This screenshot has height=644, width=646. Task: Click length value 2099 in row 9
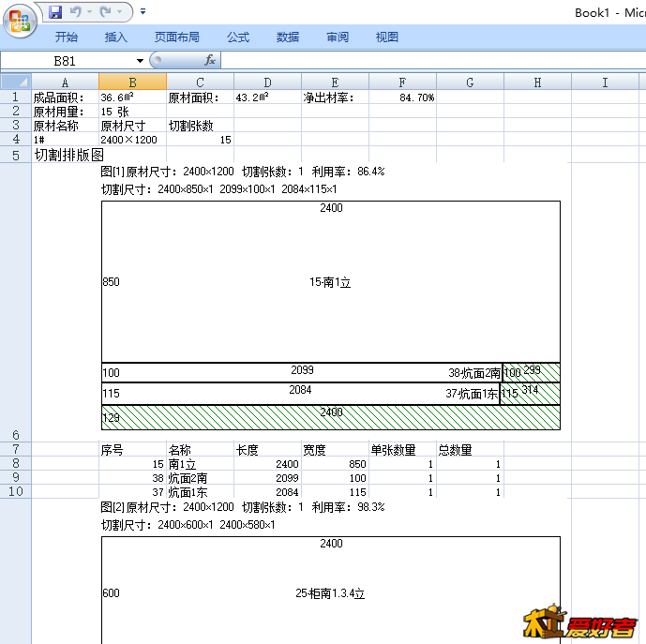point(267,478)
